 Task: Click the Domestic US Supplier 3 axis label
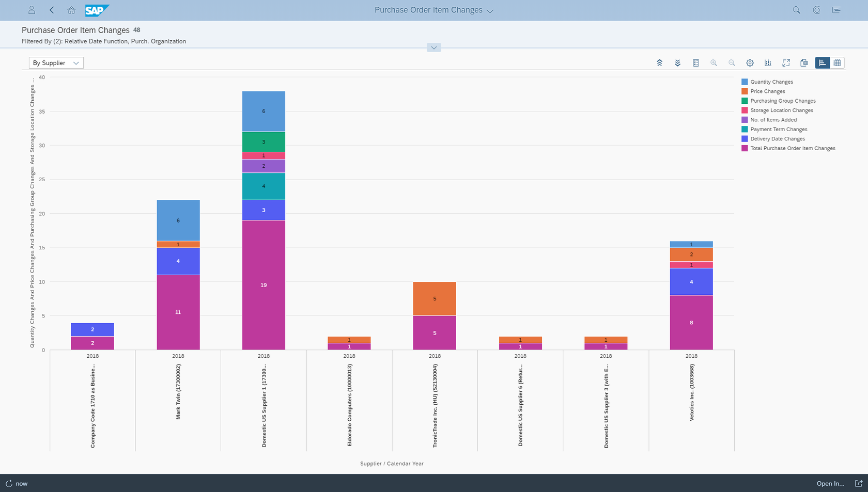[x=606, y=406]
